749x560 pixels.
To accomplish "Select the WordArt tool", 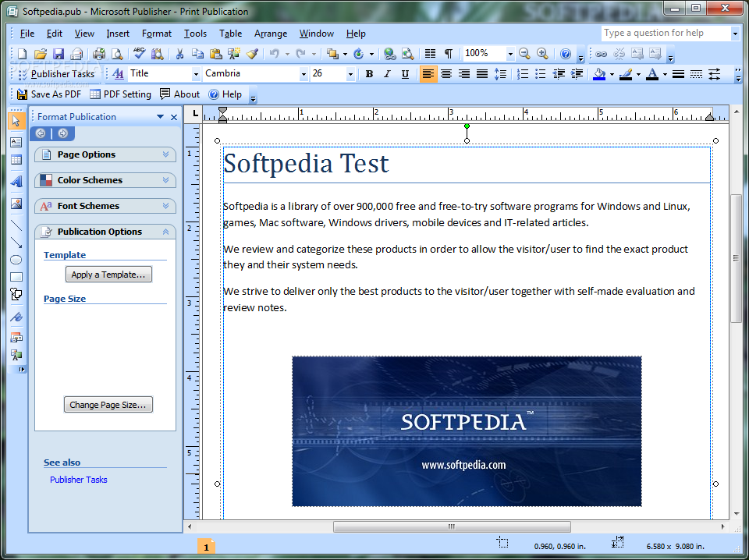I will click(x=16, y=182).
